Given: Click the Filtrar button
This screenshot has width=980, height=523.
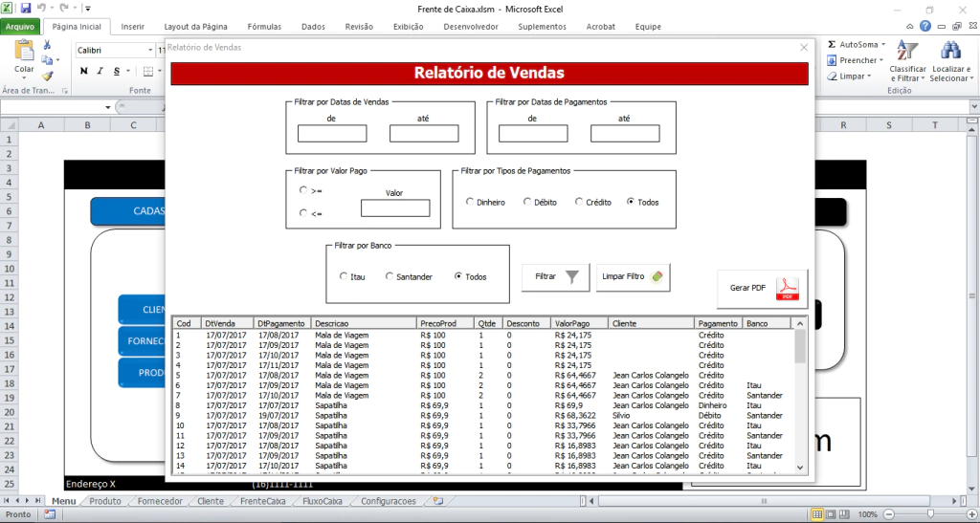Looking at the screenshot, I should click(555, 276).
